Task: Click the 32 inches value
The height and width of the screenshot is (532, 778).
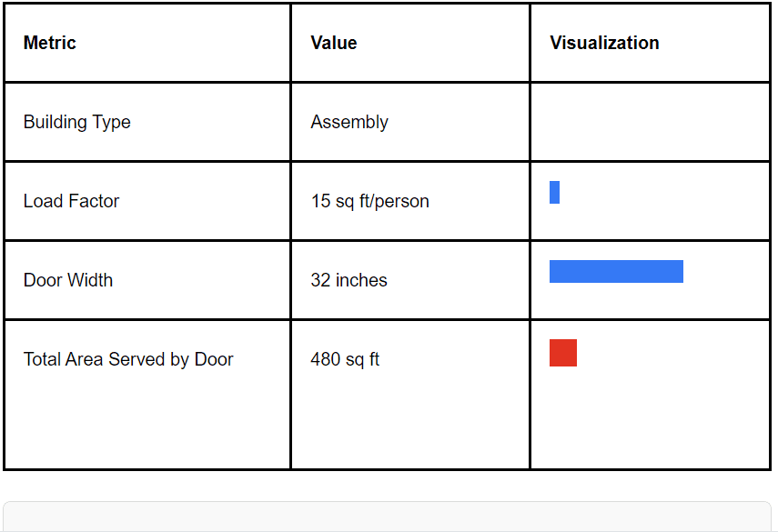Action: [x=349, y=280]
